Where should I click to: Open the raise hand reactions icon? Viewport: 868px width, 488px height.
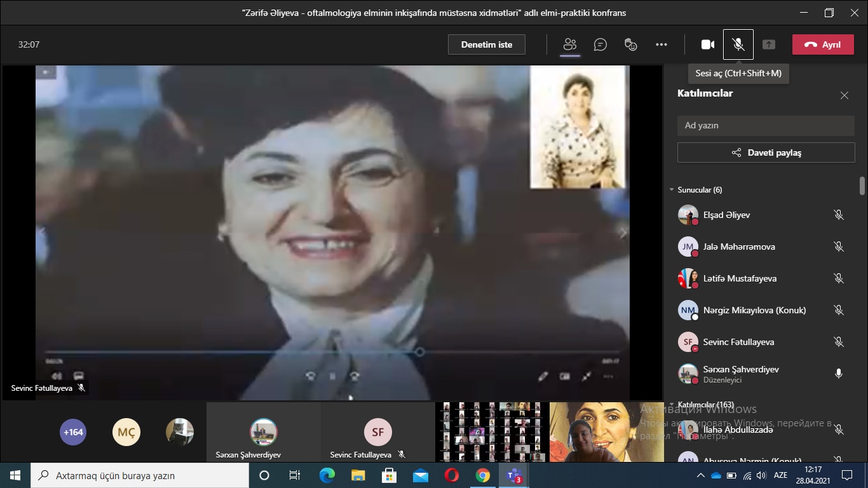(x=631, y=44)
